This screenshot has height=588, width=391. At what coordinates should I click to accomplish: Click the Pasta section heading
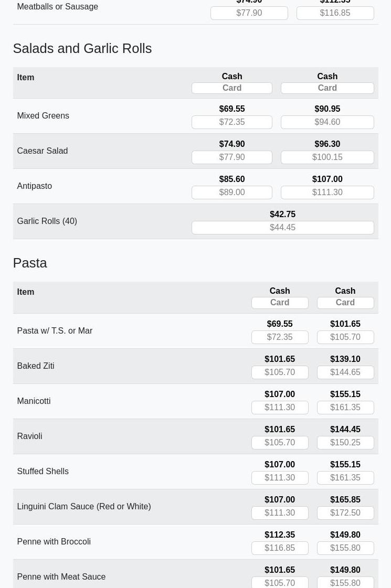[x=30, y=263]
